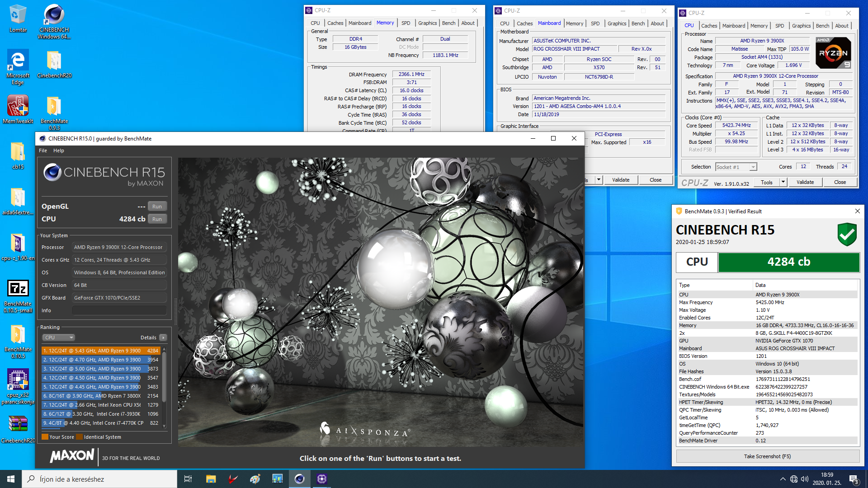Viewport: 868px width, 488px height.
Task: Click the Info input field in Cinebench
Action: (119, 310)
